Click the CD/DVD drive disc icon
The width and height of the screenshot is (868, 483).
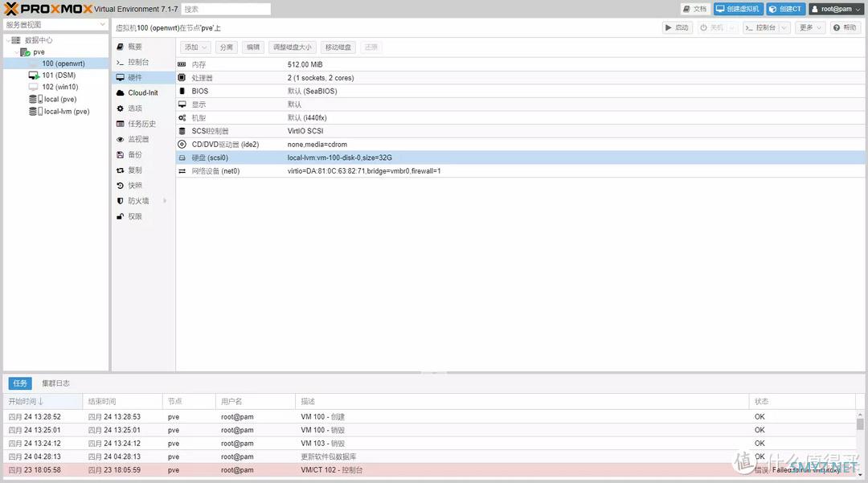tap(182, 145)
